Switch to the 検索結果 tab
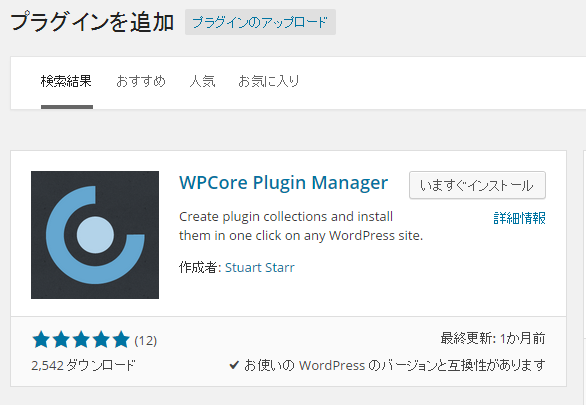 click(66, 81)
